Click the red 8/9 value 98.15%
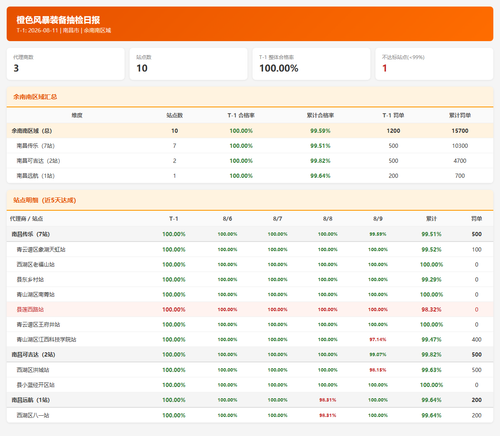Image resolution: width=500 pixels, height=436 pixels. click(x=378, y=370)
